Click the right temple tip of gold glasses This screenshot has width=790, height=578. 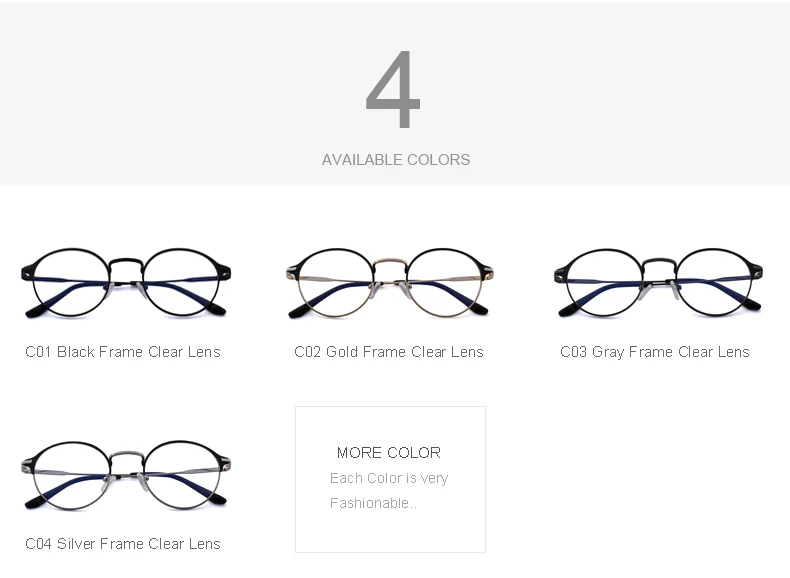480,309
